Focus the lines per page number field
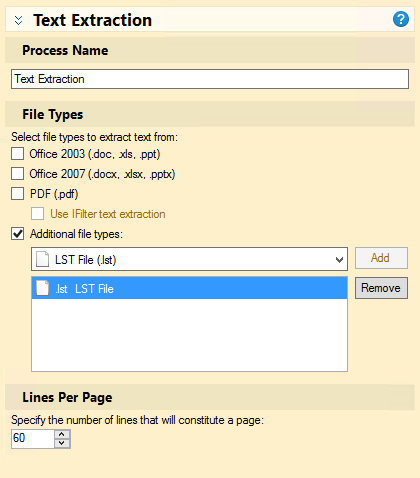420x478 pixels. point(33,439)
